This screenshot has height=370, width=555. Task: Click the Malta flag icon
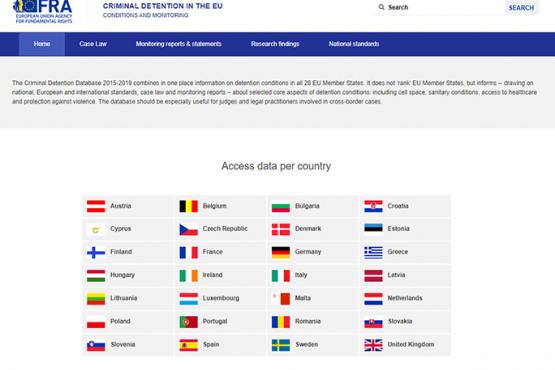point(281,299)
